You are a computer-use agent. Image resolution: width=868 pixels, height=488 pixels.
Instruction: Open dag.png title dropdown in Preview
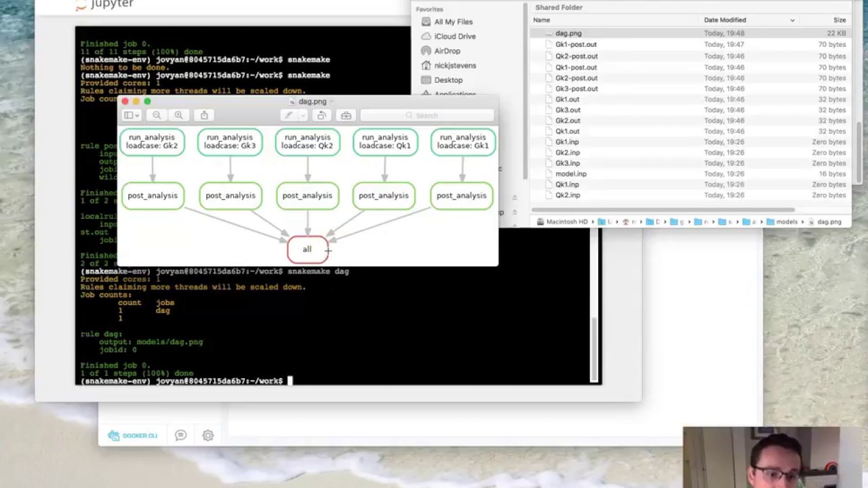[331, 102]
